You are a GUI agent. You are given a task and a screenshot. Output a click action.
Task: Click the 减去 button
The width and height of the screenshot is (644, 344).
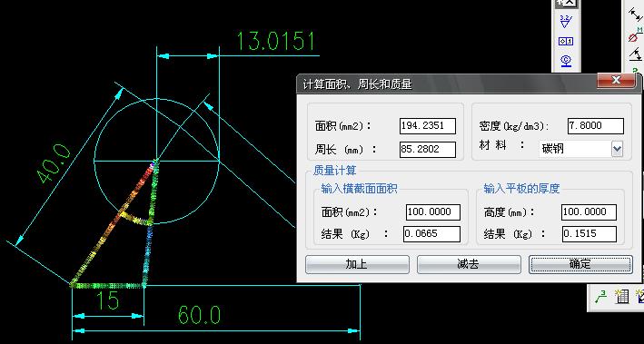point(469,264)
